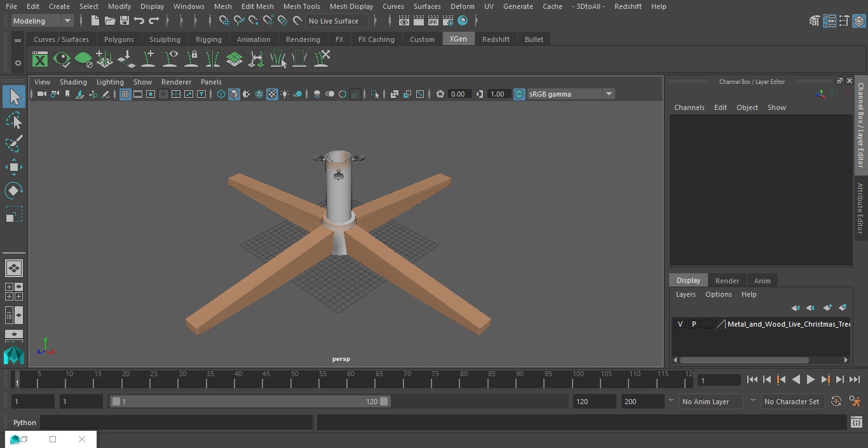The width and height of the screenshot is (868, 448).
Task: Click create layer from selected icon
Action: (x=843, y=308)
